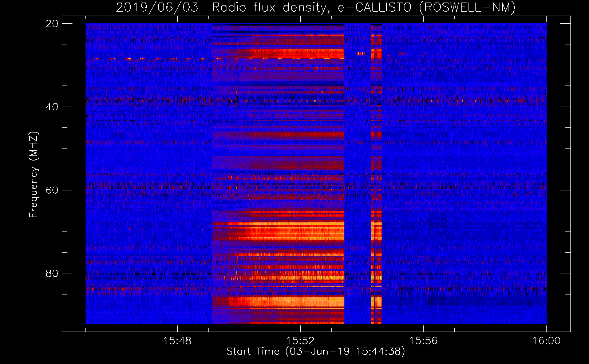Screen dimensions: 589x364
Task: Select the 15:48 time tick label
Action: tap(177, 341)
